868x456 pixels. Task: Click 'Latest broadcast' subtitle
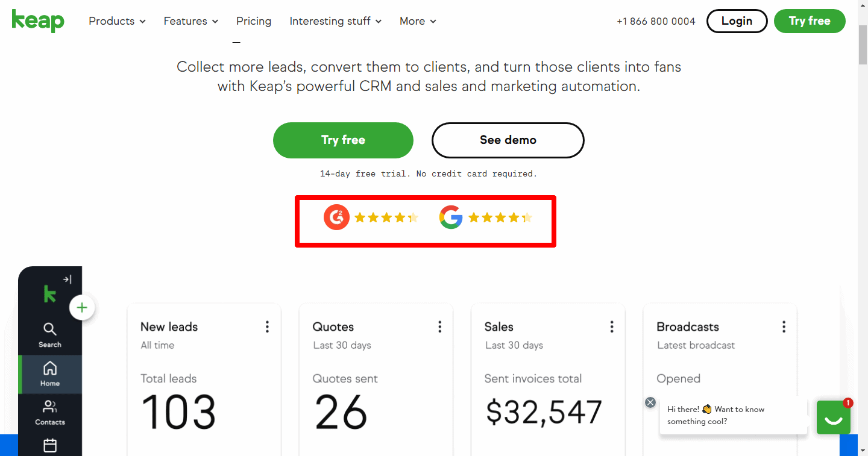point(696,345)
